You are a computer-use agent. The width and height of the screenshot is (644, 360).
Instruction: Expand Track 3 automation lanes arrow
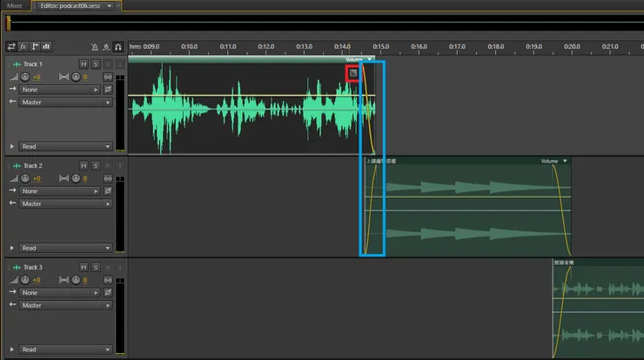tap(12, 350)
